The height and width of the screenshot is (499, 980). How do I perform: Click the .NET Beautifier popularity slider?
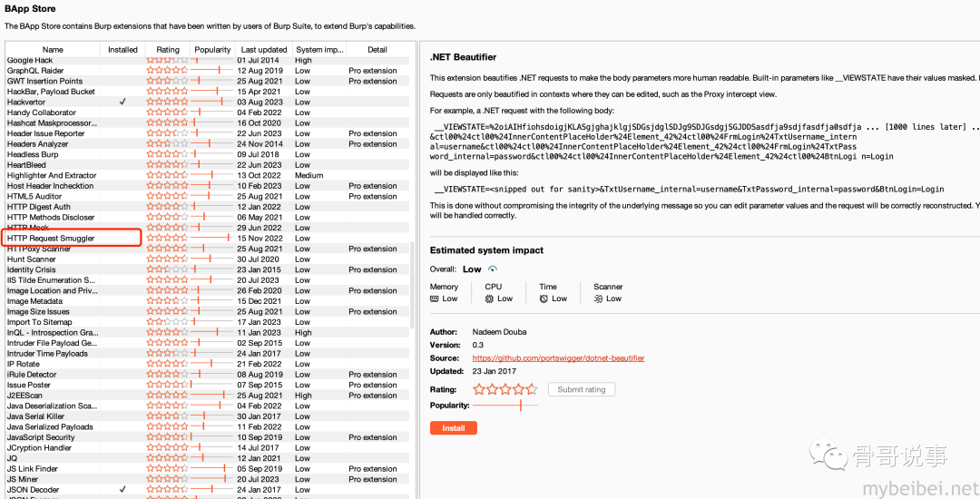tap(505, 406)
